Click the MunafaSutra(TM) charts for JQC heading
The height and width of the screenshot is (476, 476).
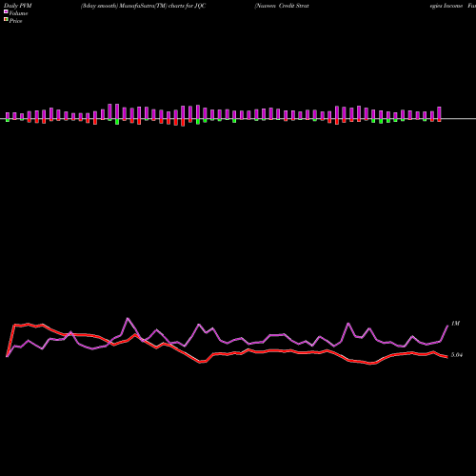pos(143,6)
